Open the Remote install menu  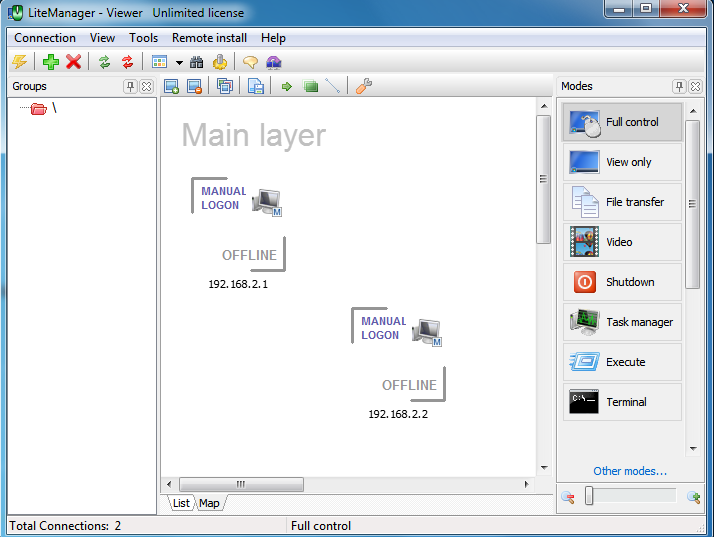coord(209,38)
